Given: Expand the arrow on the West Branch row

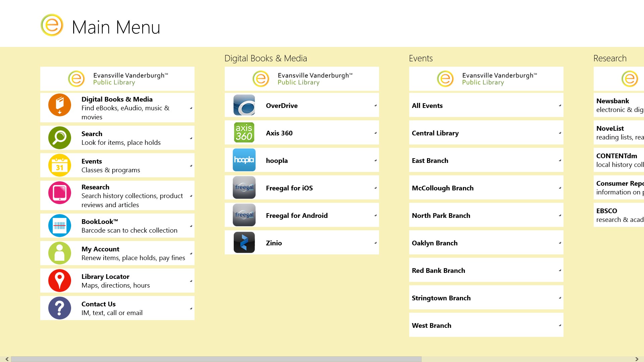Looking at the screenshot, I should point(560,325).
